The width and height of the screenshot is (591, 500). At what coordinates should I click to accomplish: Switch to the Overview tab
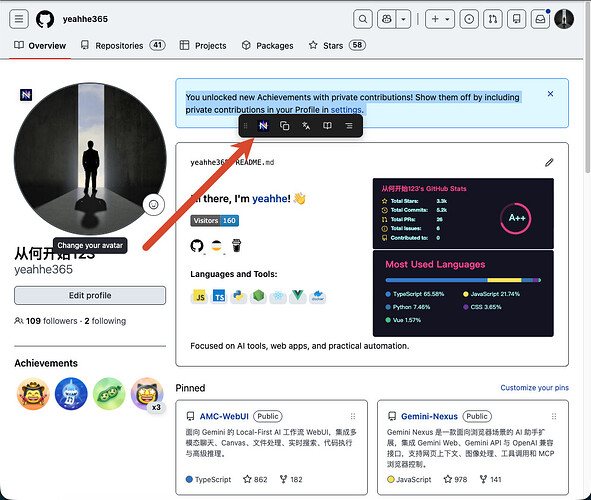point(40,46)
